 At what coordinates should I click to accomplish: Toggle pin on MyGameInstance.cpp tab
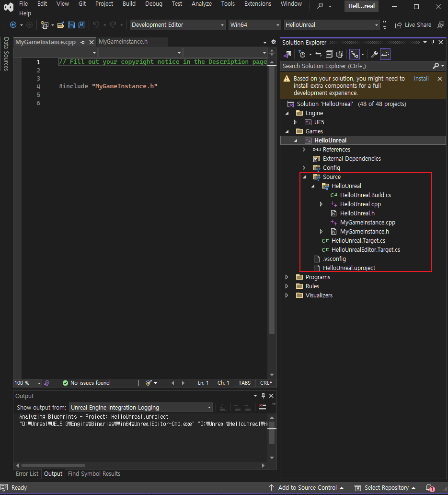click(x=82, y=42)
